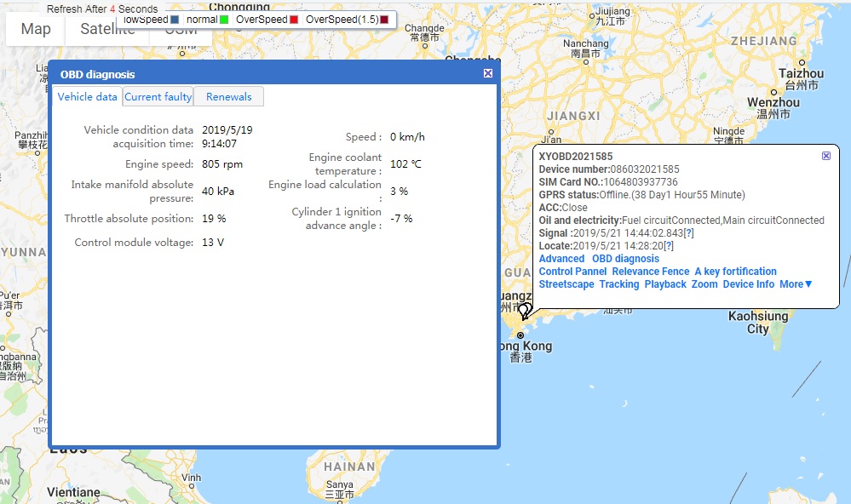This screenshot has width=851, height=504.
Task: Open the Control Pannel link
Action: coord(572,272)
